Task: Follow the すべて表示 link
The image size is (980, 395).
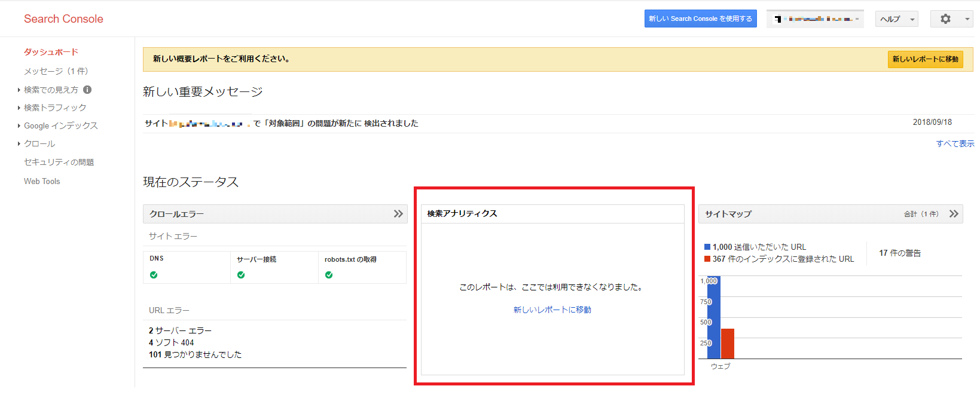Action: (955, 143)
